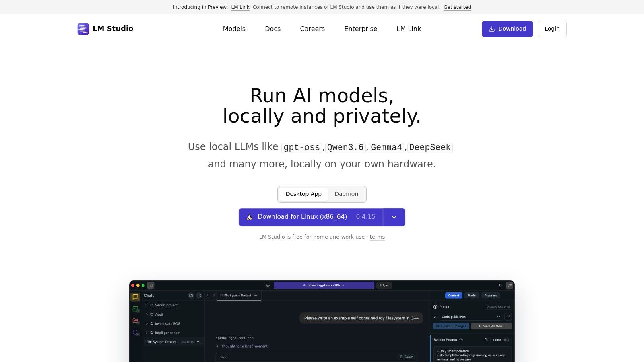The height and width of the screenshot is (362, 644).
Task: Click the System Prompt help icon
Action: (x=461, y=340)
